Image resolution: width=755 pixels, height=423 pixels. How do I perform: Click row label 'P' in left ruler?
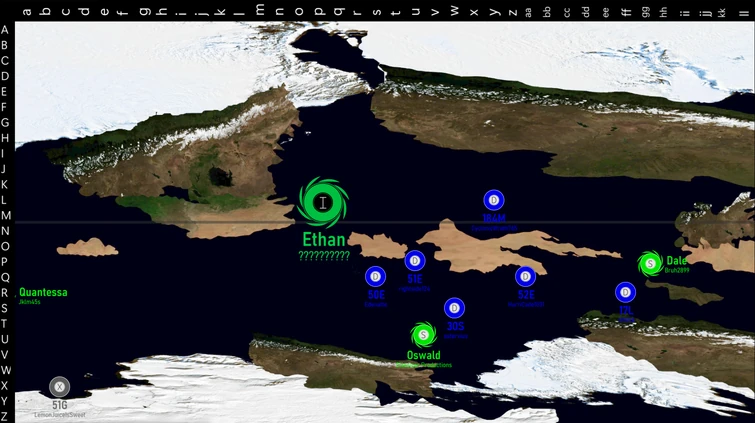pyautogui.click(x=5, y=262)
